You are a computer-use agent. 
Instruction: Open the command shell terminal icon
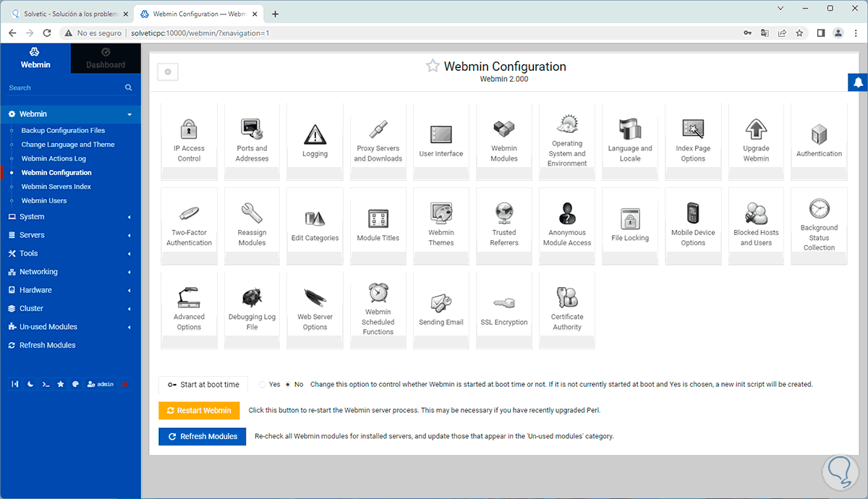tap(46, 384)
